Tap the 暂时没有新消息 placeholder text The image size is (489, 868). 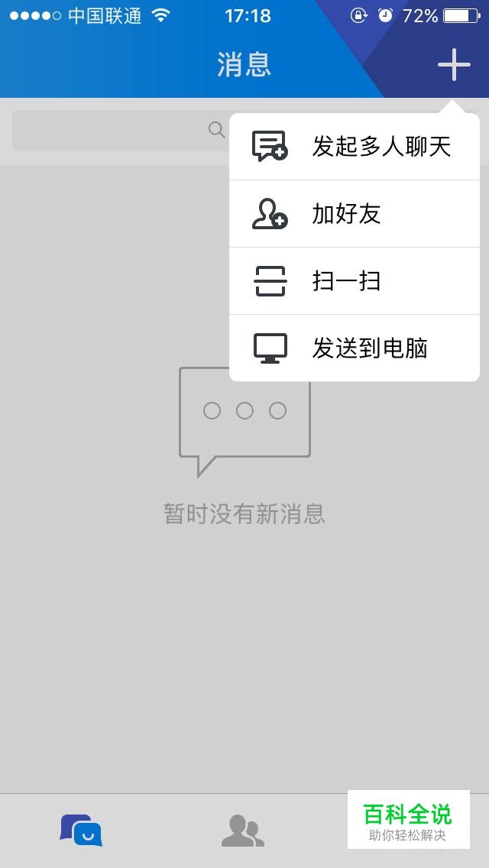(244, 513)
